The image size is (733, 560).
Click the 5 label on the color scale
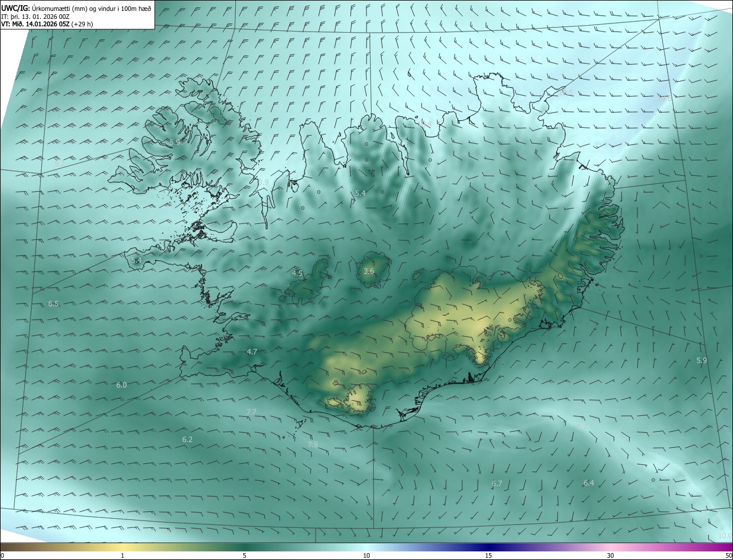point(245,555)
